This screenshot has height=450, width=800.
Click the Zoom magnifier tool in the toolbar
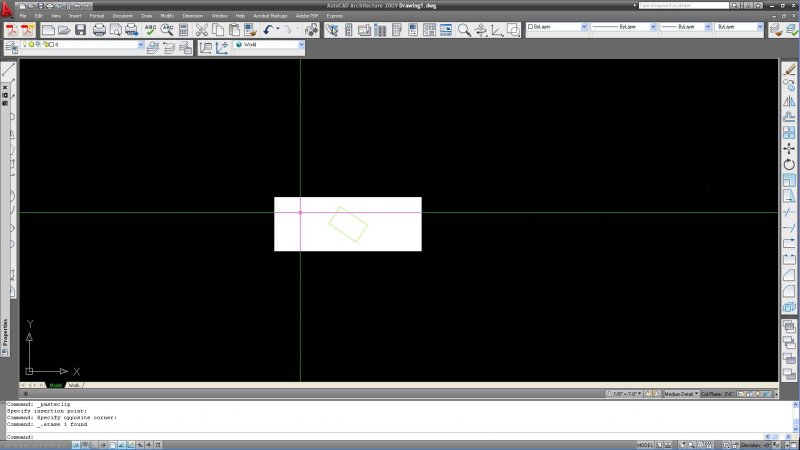(464, 30)
